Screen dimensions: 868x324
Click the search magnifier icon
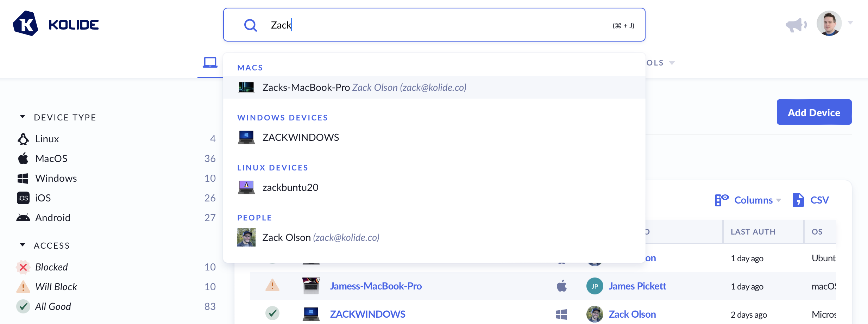tap(250, 25)
